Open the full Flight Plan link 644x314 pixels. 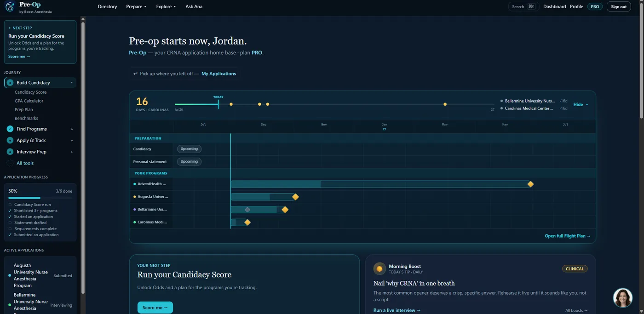(x=568, y=236)
